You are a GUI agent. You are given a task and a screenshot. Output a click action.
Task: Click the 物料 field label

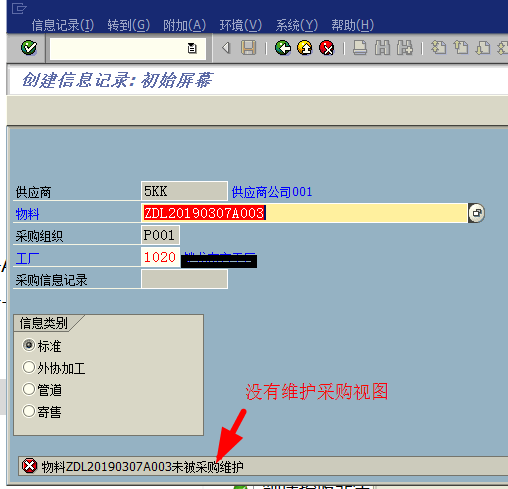click(27, 214)
